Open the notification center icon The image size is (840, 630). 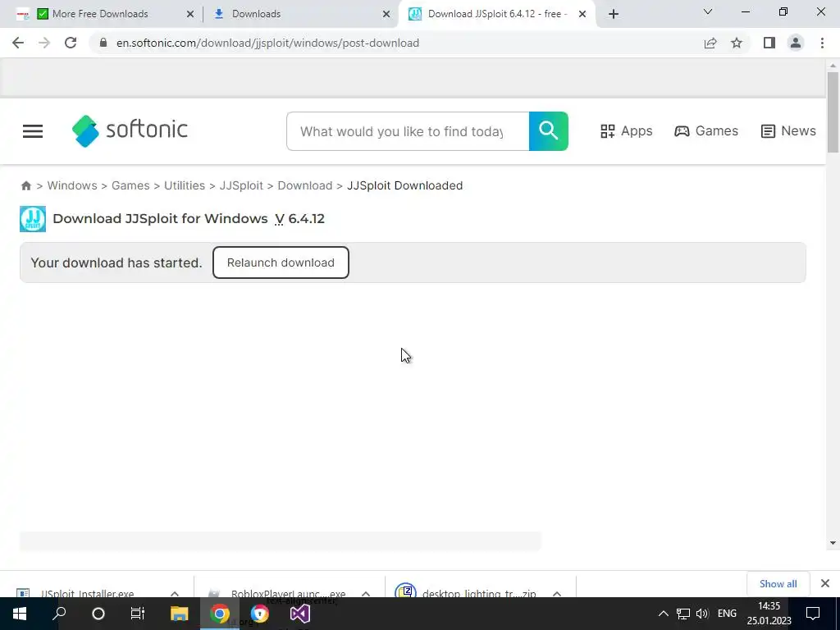point(813,614)
